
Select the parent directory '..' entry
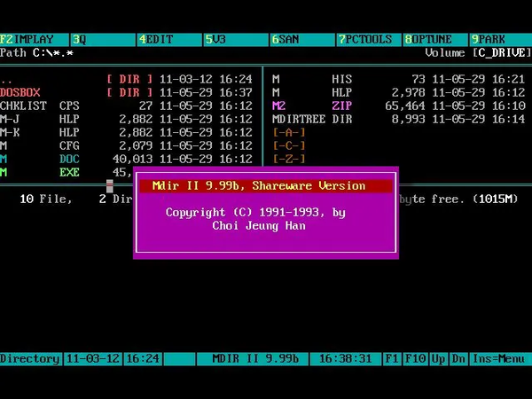[7, 79]
